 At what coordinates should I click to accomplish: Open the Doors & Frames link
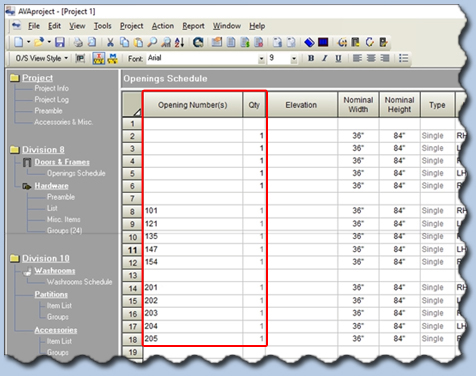coord(62,162)
